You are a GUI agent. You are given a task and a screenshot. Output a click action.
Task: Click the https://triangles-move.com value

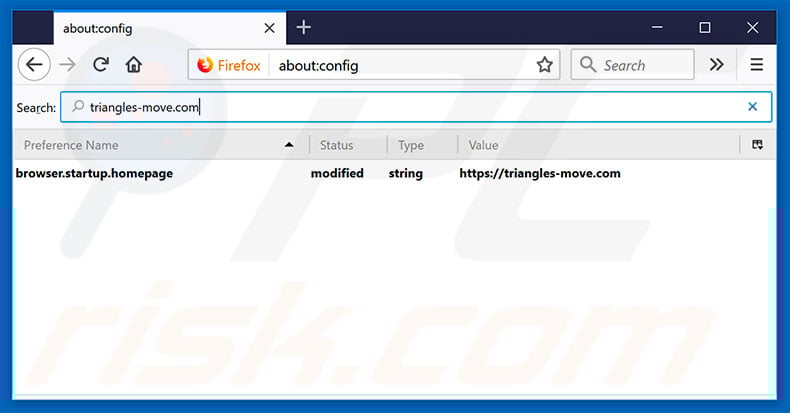[x=540, y=174]
